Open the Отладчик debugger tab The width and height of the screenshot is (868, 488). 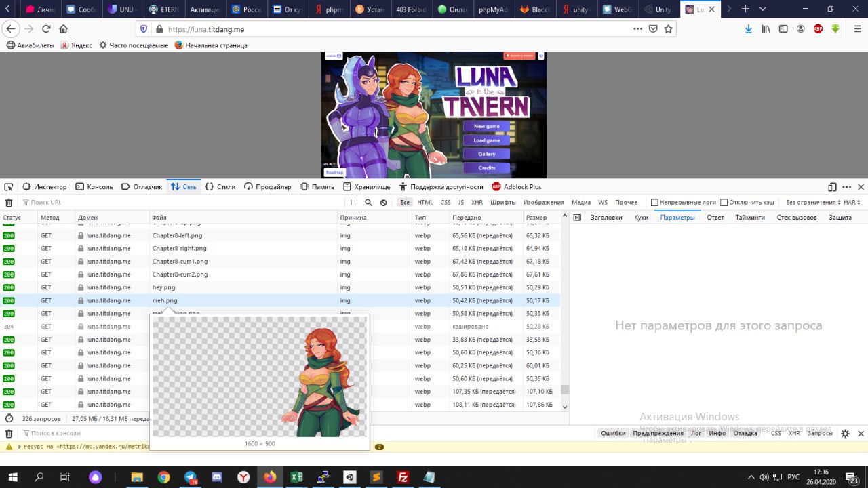[x=142, y=187]
